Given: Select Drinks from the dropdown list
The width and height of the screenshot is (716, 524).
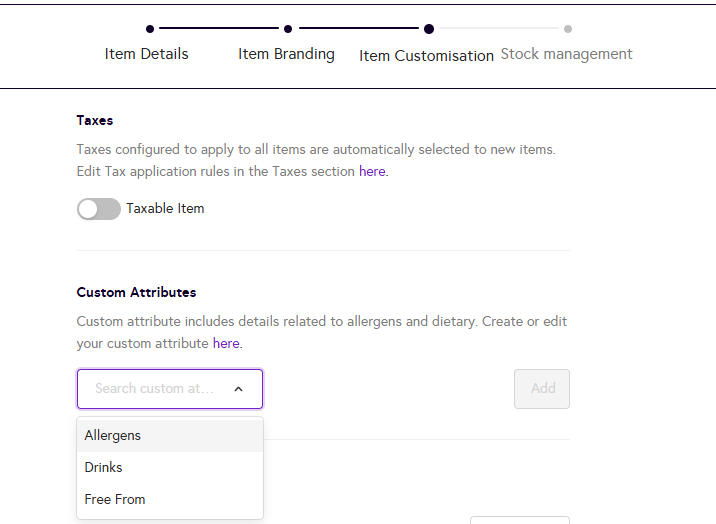Looking at the screenshot, I should [104, 468].
